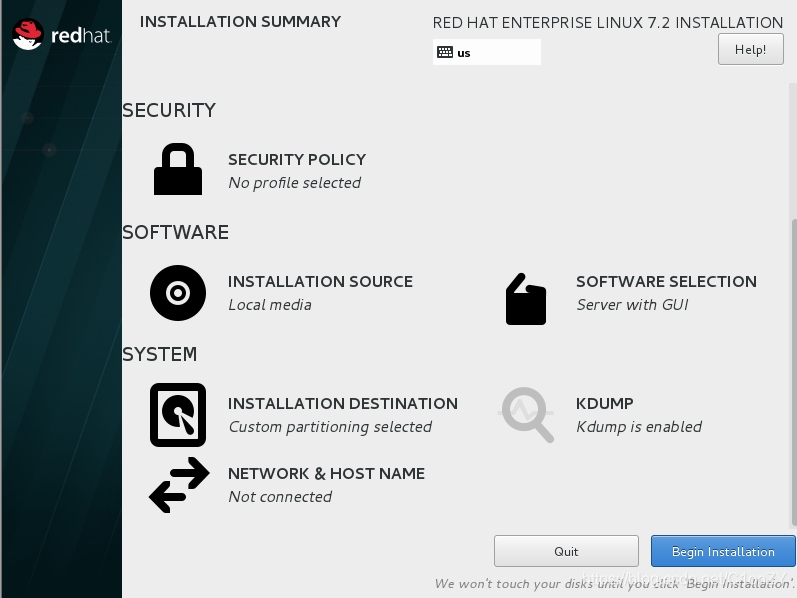Image resolution: width=797 pixels, height=598 pixels.
Task: Open the NETWORK & HOST NAME label
Action: pos(326,474)
